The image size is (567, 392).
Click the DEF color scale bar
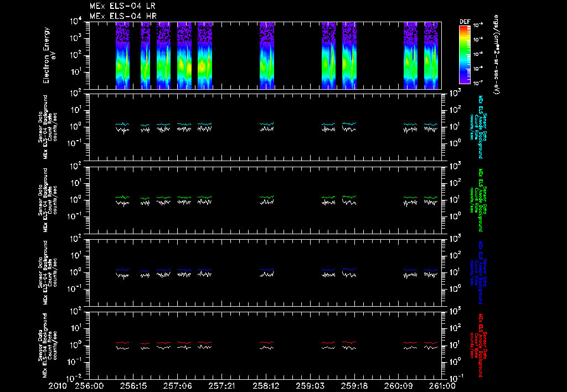(x=465, y=55)
